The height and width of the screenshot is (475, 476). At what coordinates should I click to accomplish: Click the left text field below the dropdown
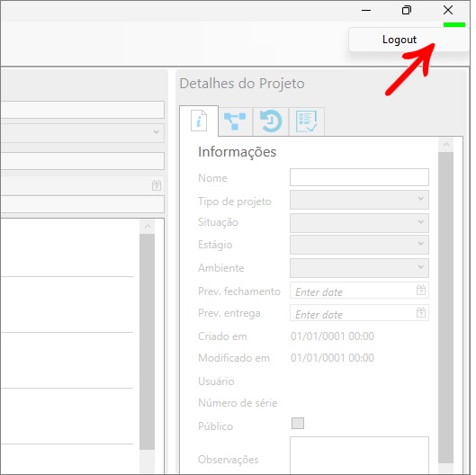point(83,161)
